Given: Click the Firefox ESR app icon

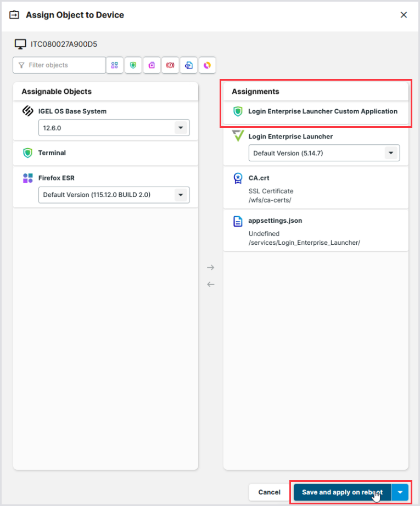Looking at the screenshot, I should tap(27, 178).
